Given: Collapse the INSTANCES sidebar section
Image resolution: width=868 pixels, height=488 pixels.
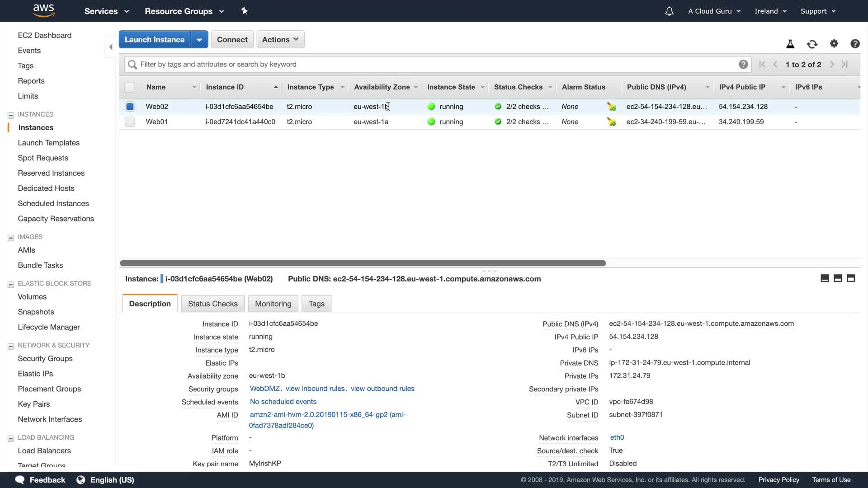Looking at the screenshot, I should [11, 115].
